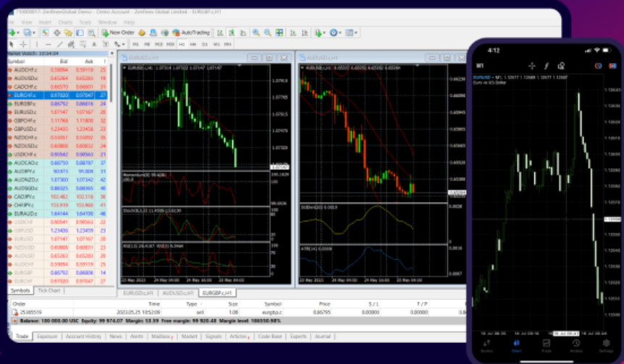Select the horizontal line drawing tool
Image resolution: width=624 pixels, height=364 pixels.
(x=49, y=44)
